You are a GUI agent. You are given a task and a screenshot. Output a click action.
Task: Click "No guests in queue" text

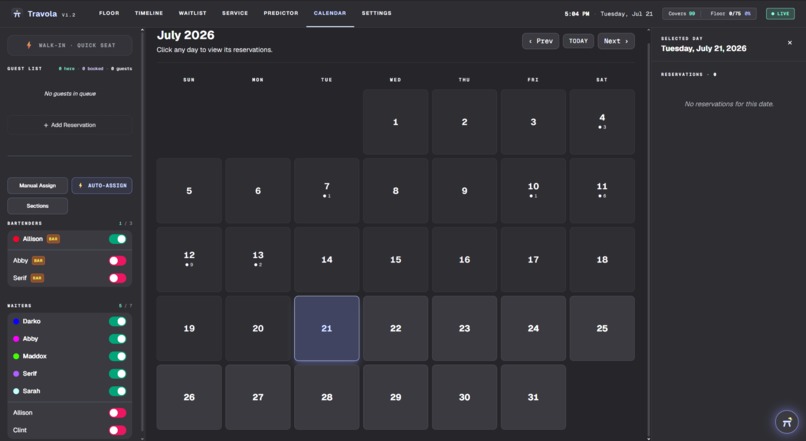point(70,94)
